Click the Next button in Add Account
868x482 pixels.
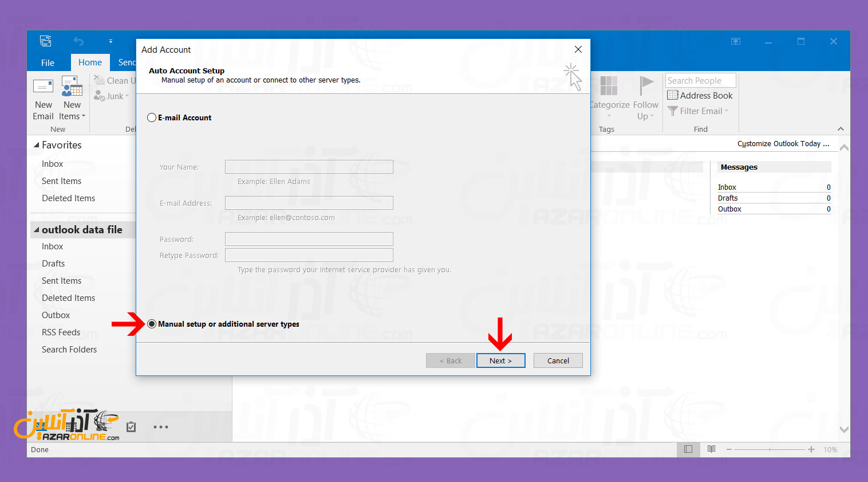click(500, 360)
